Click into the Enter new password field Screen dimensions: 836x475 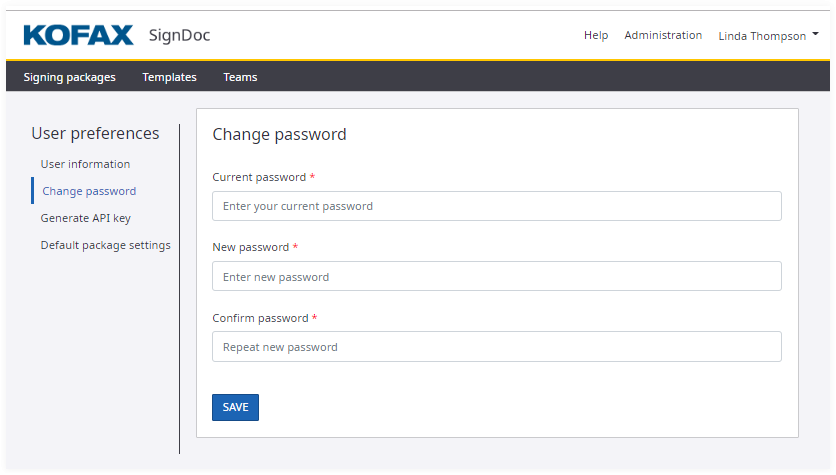496,276
